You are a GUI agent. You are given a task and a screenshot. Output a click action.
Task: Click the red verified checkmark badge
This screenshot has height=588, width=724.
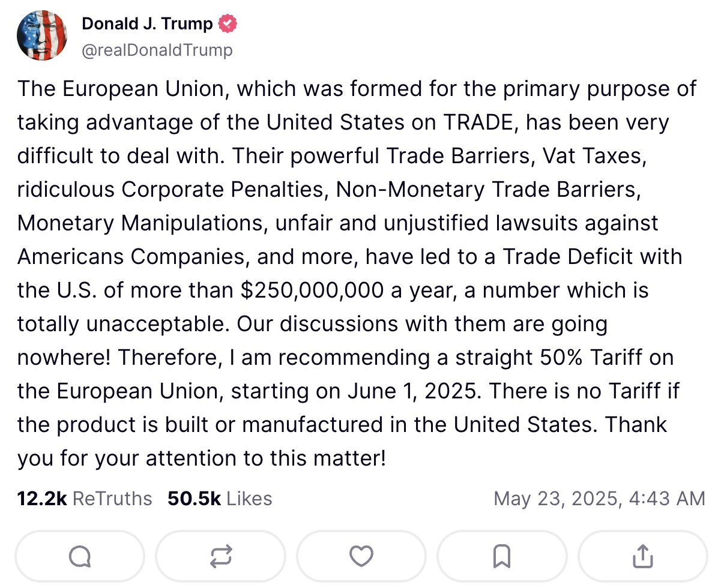(228, 23)
